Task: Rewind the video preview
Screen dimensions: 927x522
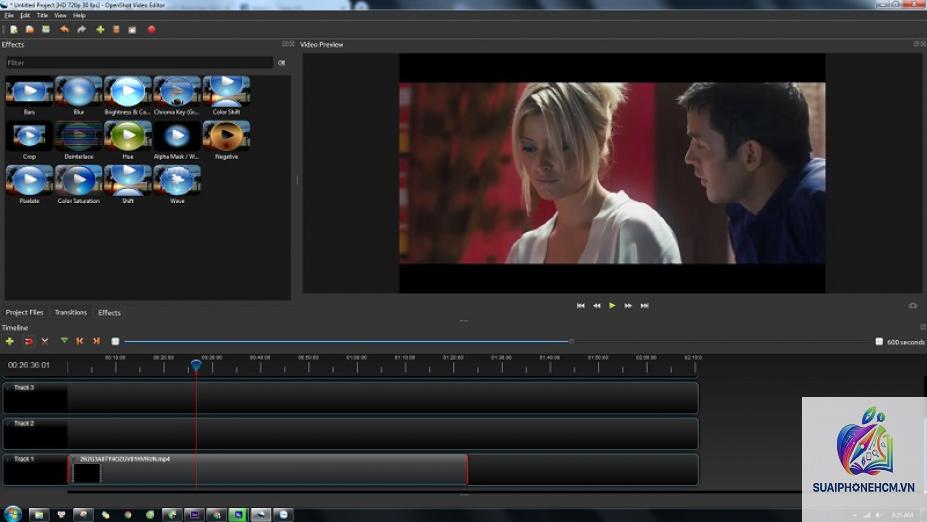Action: tap(597, 306)
